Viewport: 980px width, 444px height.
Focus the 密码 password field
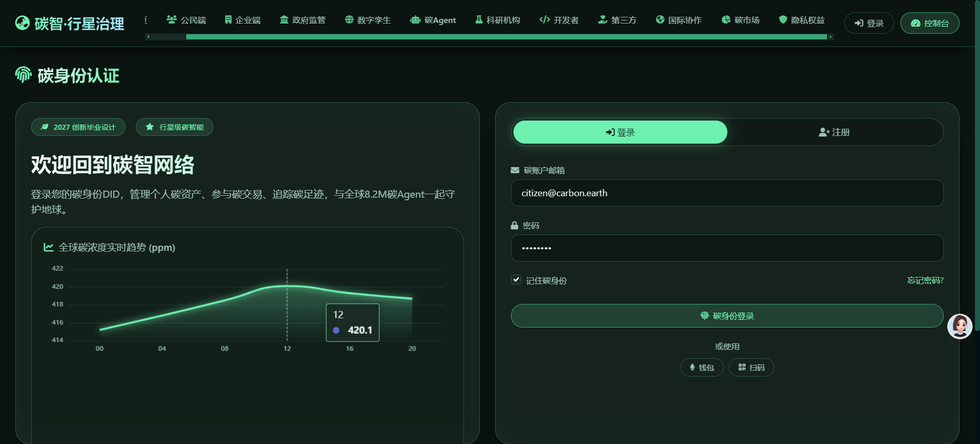click(727, 248)
